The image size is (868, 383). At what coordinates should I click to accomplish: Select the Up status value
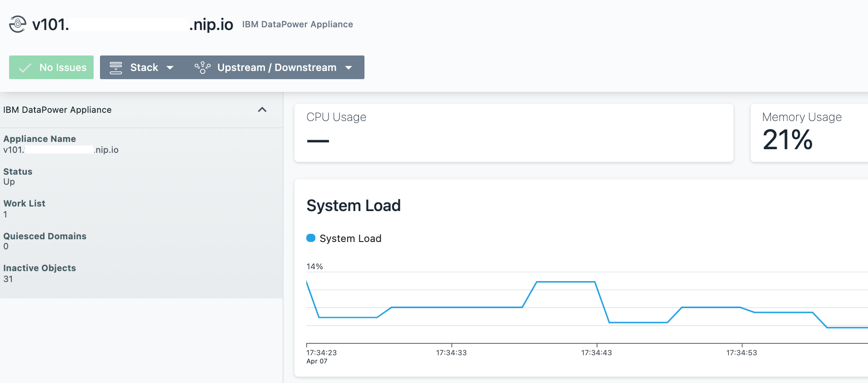pos(9,182)
